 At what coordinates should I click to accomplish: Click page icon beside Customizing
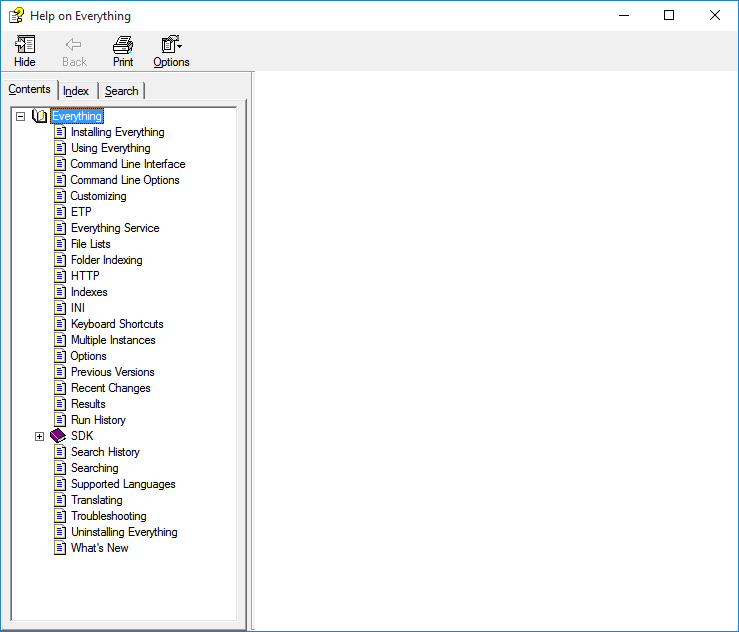coord(60,196)
